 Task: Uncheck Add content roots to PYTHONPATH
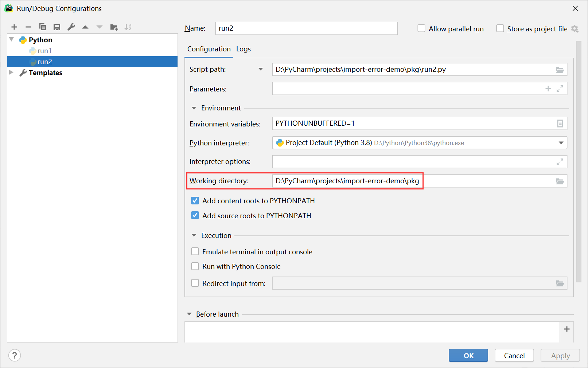pyautogui.click(x=195, y=201)
